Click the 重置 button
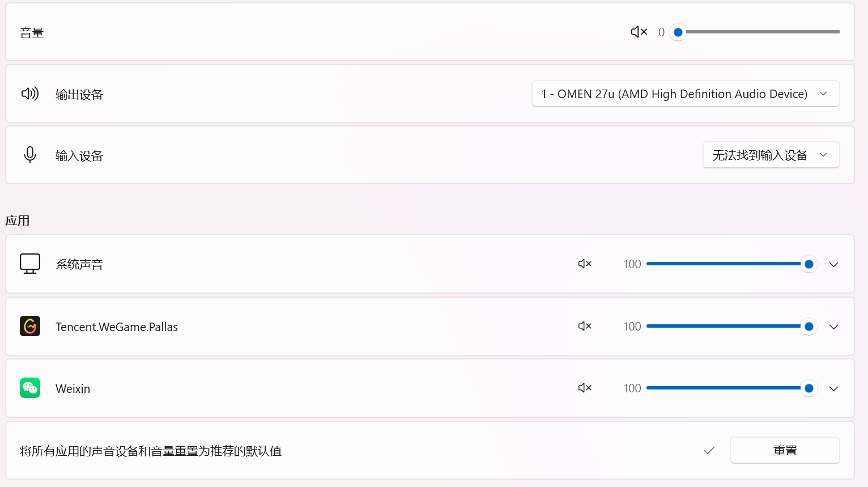 785,450
